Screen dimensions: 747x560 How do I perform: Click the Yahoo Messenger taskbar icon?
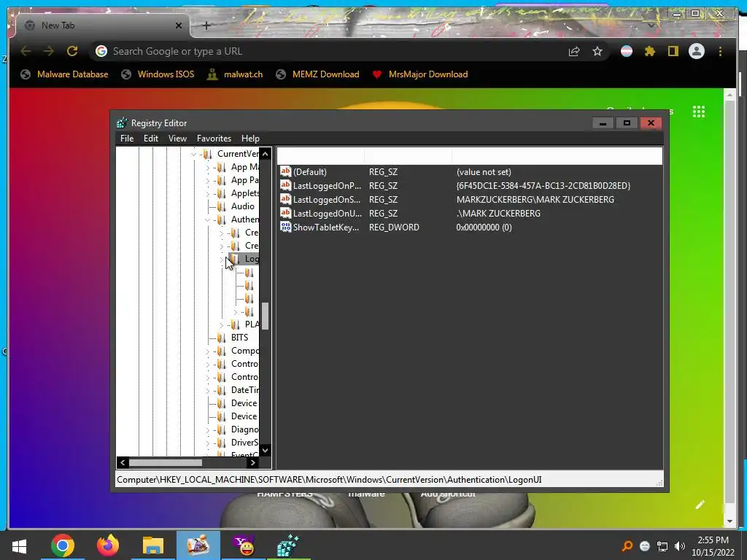pyautogui.click(x=244, y=545)
